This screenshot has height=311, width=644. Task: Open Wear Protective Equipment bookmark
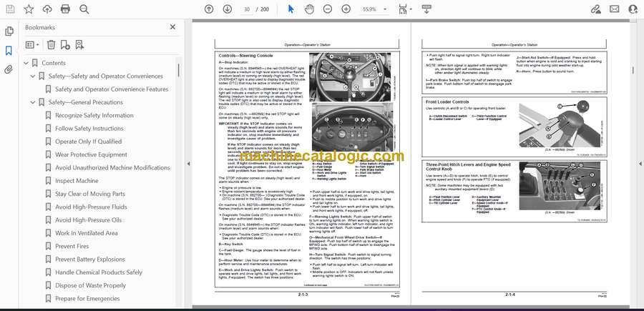tap(91, 154)
